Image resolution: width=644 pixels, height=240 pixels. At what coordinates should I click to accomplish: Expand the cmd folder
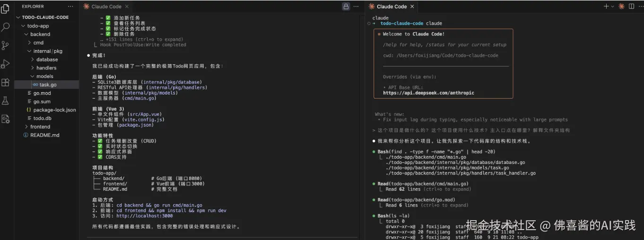click(29, 43)
